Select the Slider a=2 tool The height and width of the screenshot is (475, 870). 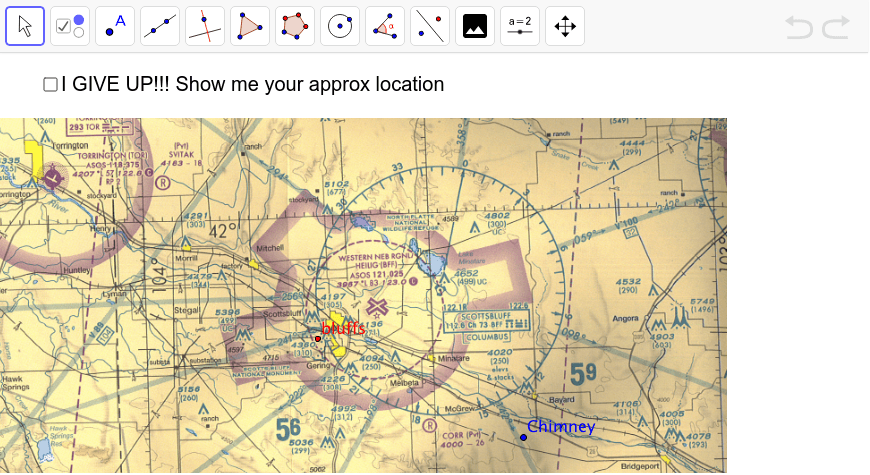[x=519, y=26]
